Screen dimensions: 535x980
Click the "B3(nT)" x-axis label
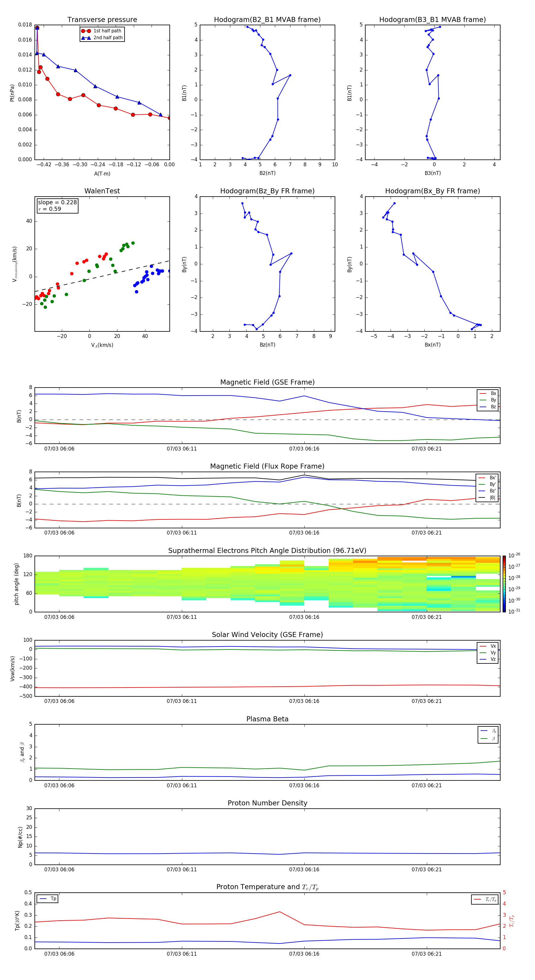pos(432,173)
